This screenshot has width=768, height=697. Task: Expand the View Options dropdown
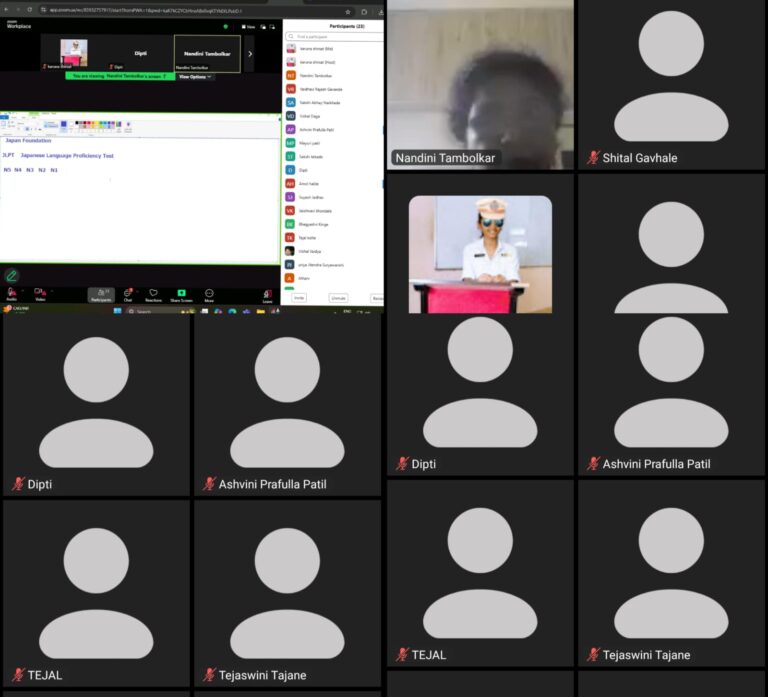195,77
